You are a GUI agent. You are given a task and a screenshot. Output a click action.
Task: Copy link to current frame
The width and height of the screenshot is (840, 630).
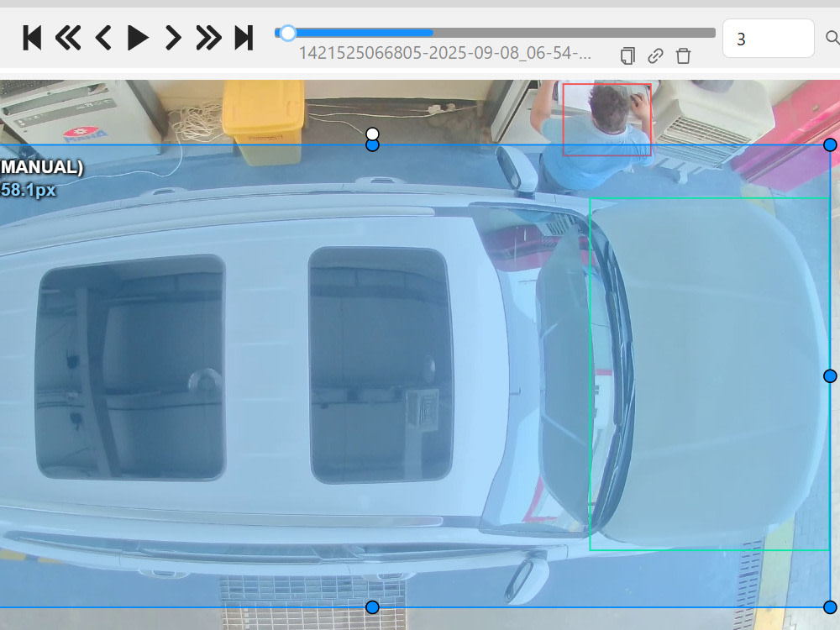point(655,55)
